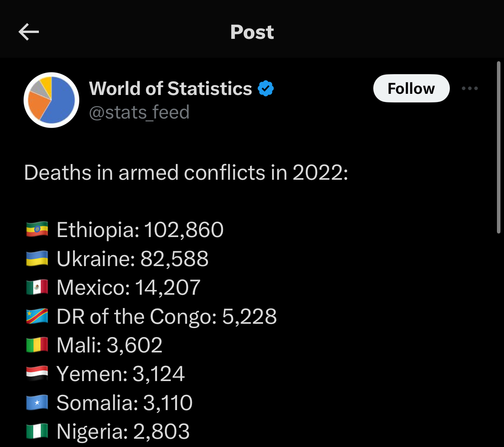
Task: Click the Ukraine flag emoji
Action: coord(37,259)
